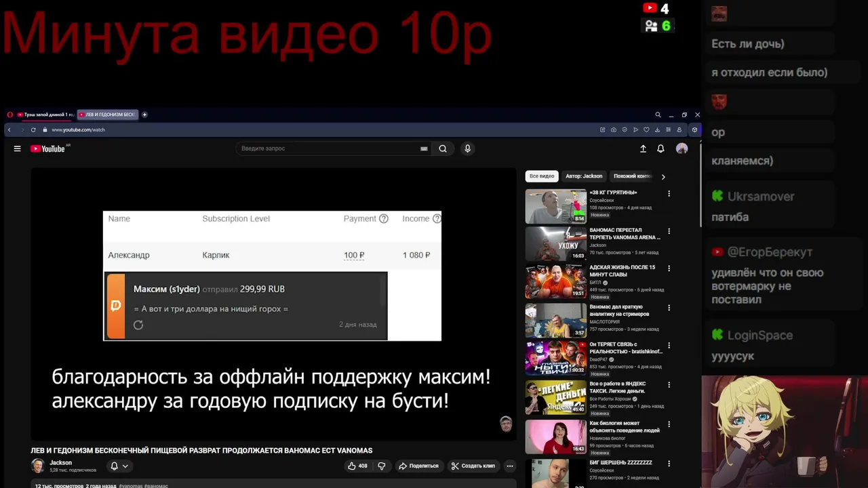Start voice search with the microphone icon
Screen dimensions: 868x488
[x=467, y=148]
